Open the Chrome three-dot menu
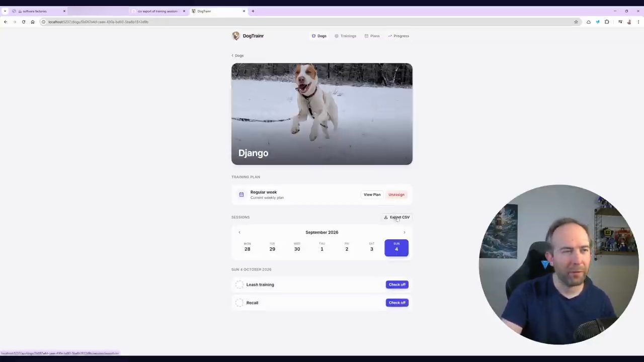 coord(638,22)
